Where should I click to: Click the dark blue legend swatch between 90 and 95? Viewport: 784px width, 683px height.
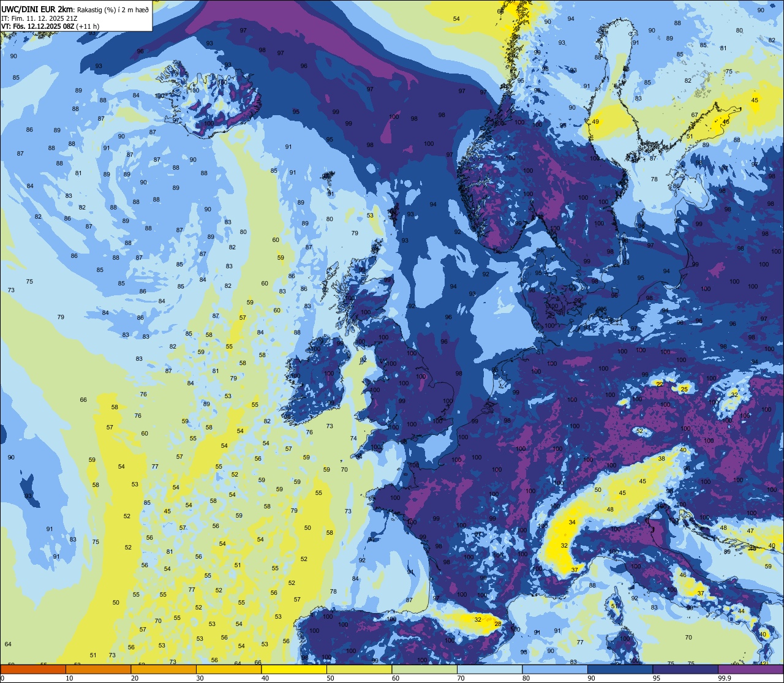point(620,669)
